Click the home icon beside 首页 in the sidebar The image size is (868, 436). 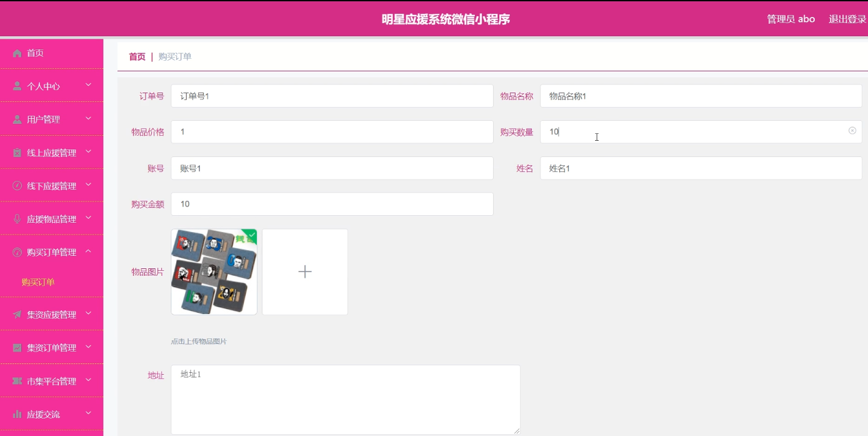(x=17, y=54)
